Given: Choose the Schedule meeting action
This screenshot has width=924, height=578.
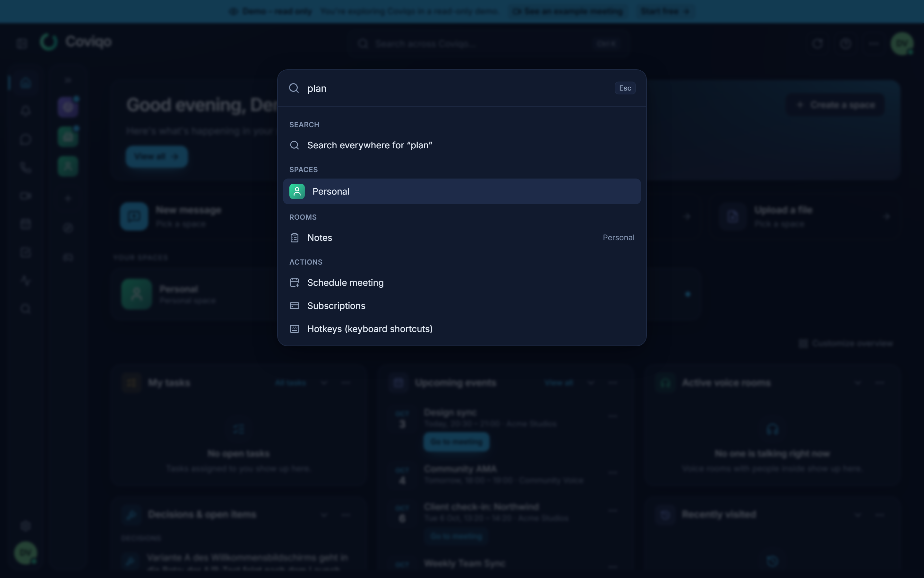Looking at the screenshot, I should pos(462,283).
